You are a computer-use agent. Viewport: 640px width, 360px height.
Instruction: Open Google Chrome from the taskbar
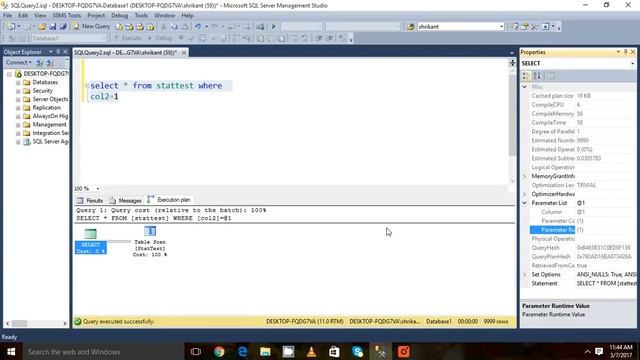pyautogui.click(x=219, y=351)
